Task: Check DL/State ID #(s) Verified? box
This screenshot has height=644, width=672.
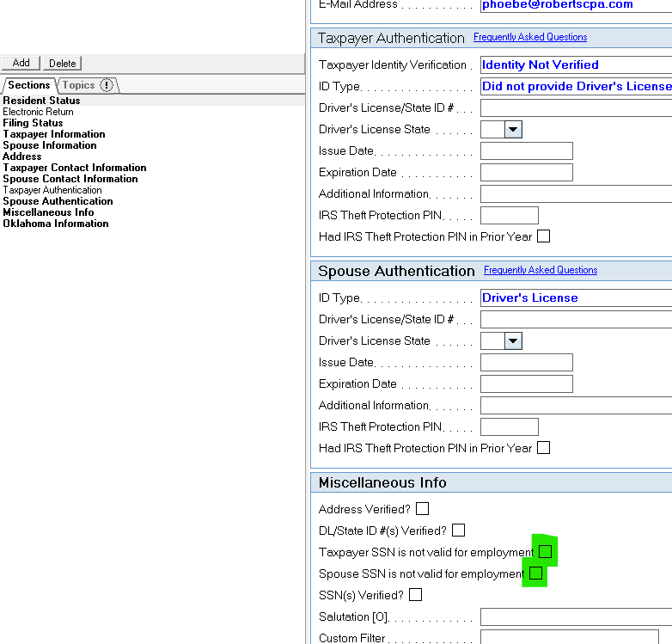Action: click(458, 530)
